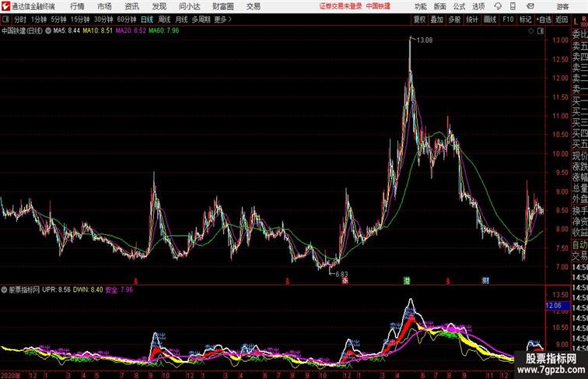Screen dimensions: 588x379
Task: Click the MA5: 8.44 label
Action: click(x=67, y=31)
